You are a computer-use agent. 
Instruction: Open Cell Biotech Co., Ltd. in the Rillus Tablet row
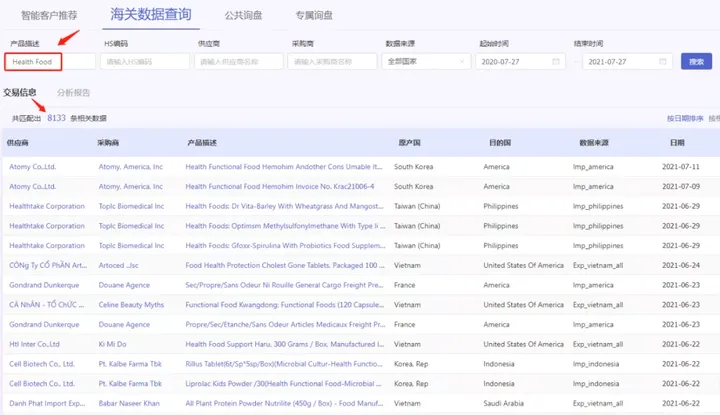[x=42, y=364]
